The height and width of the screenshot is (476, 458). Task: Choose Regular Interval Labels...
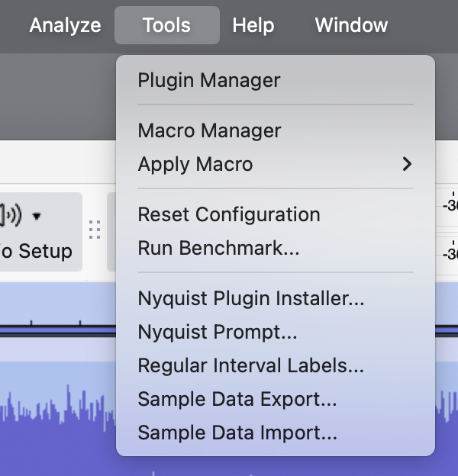click(x=250, y=365)
